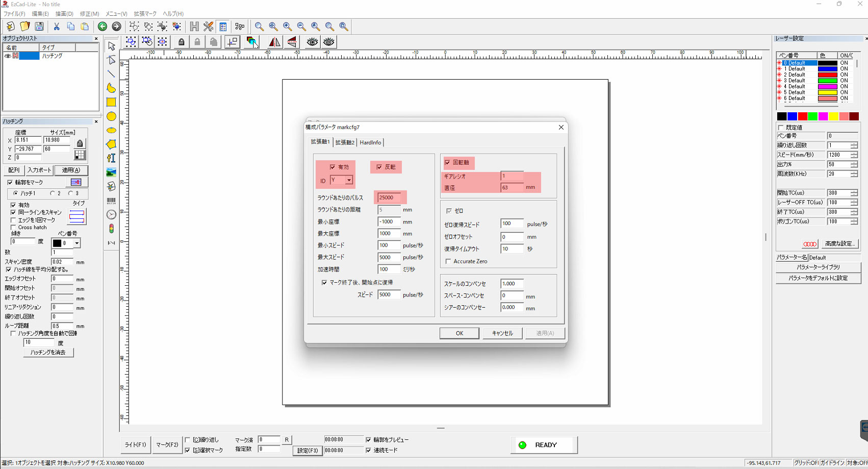The image size is (868, 469).
Task: Open the ペン番号 color dropdown in hatching panel
Action: [x=77, y=243]
